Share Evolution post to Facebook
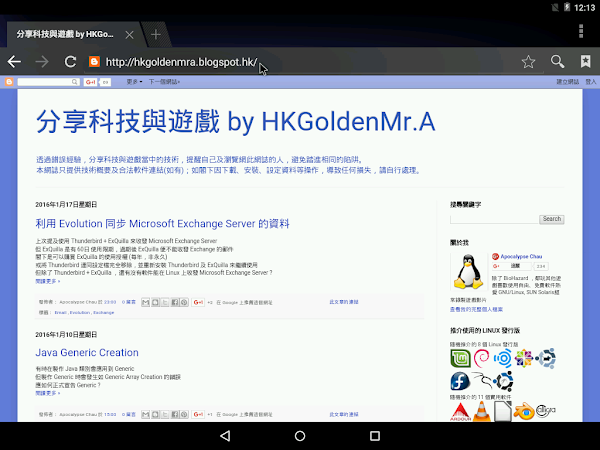This screenshot has width=600, height=450. tap(174, 302)
